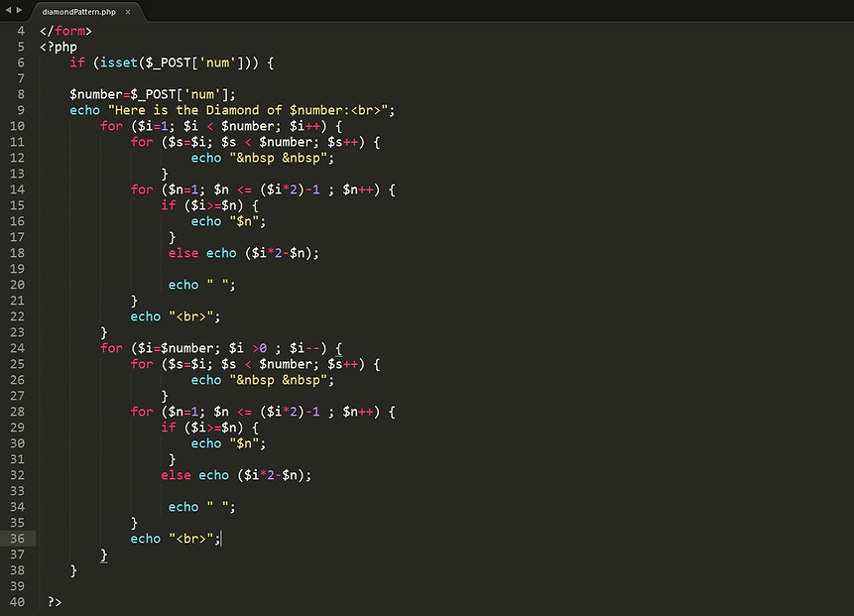This screenshot has height=616, width=854.
Task: Click line number 40 in the gutter
Action: coord(18,602)
